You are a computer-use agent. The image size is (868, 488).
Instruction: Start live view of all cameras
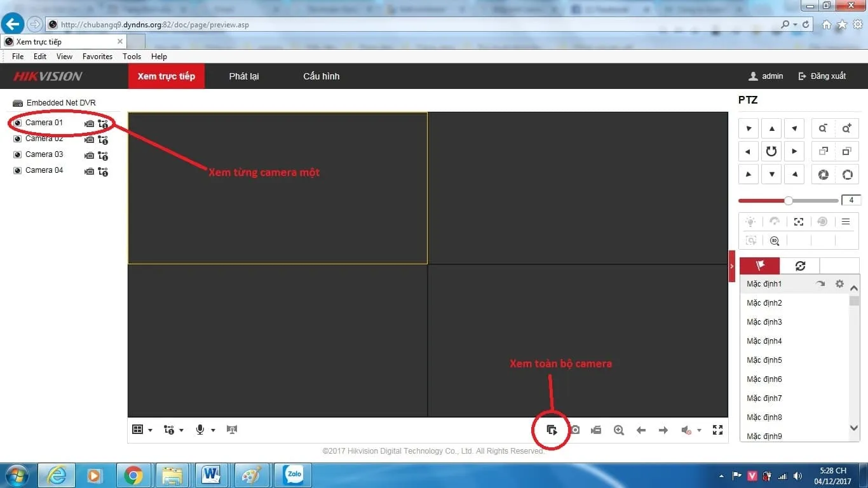point(550,430)
